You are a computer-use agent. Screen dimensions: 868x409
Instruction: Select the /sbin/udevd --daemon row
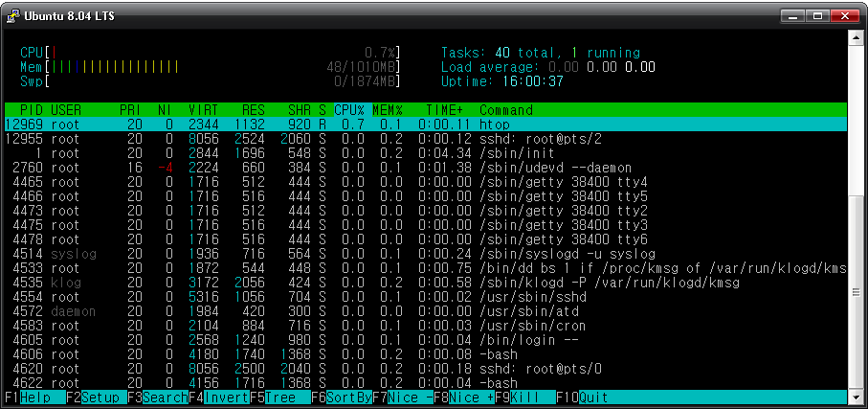(x=426, y=168)
